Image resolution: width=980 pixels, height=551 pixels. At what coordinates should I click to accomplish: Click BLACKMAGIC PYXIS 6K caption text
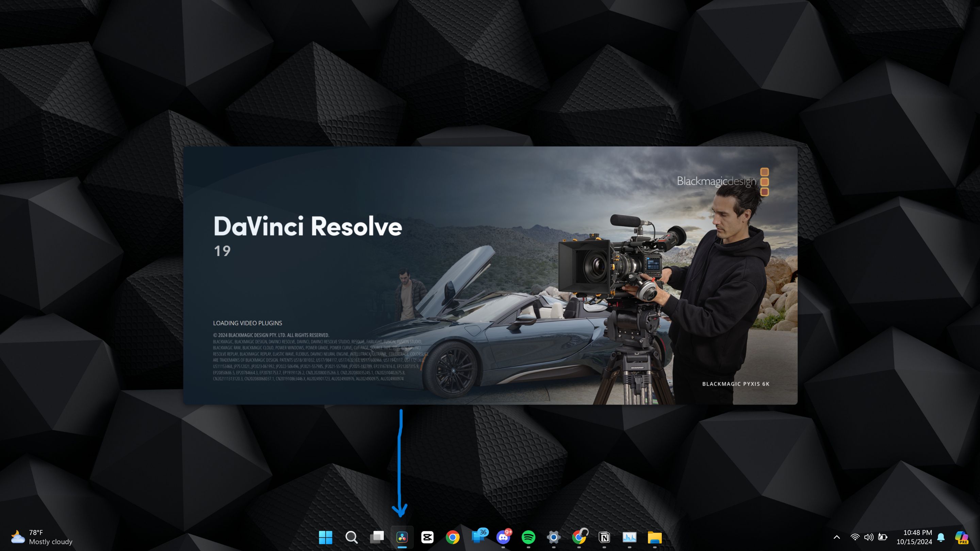(736, 384)
